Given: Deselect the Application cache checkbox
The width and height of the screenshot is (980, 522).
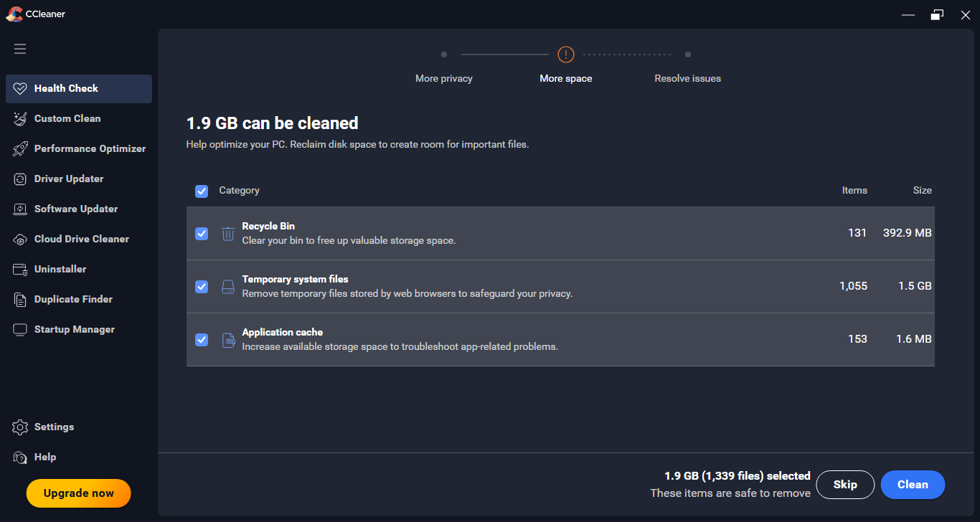Looking at the screenshot, I should click(202, 340).
